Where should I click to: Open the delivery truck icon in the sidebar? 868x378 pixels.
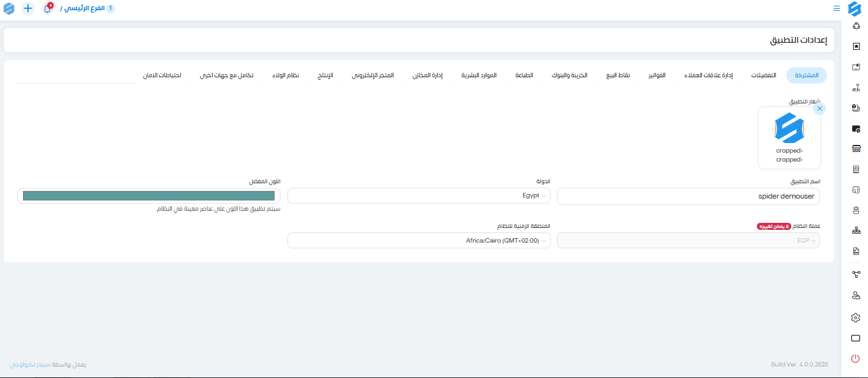pos(856,108)
